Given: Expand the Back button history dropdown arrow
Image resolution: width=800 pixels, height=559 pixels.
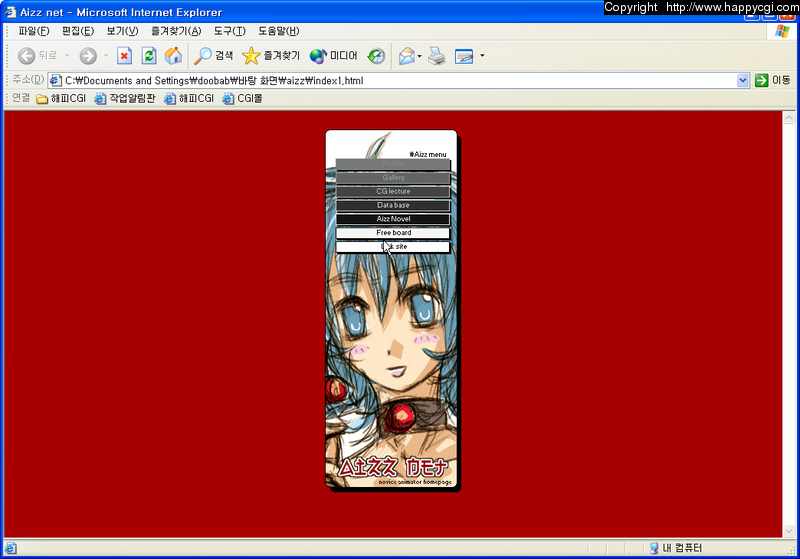Looking at the screenshot, I should [67, 56].
